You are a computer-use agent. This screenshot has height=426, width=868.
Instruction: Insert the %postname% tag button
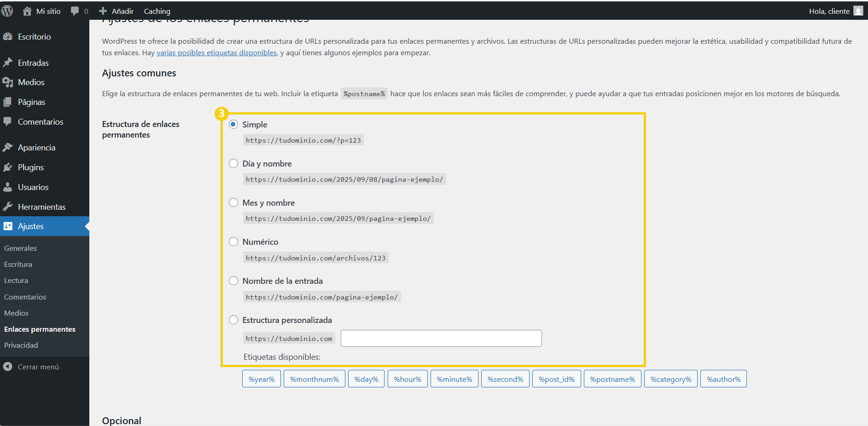click(612, 379)
